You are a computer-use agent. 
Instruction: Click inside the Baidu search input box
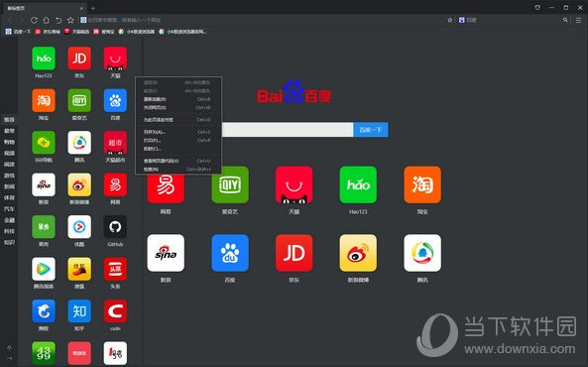coord(288,130)
